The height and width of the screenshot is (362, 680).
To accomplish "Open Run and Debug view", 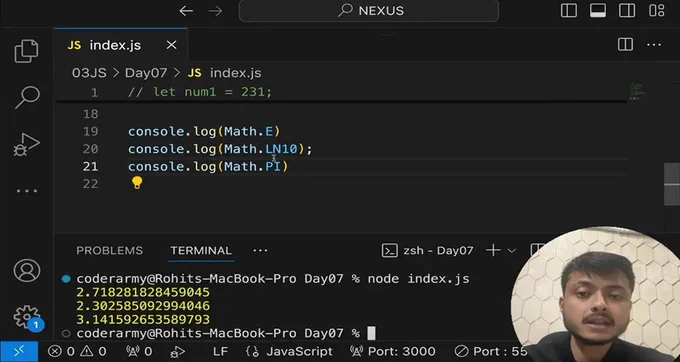I will coord(26,144).
